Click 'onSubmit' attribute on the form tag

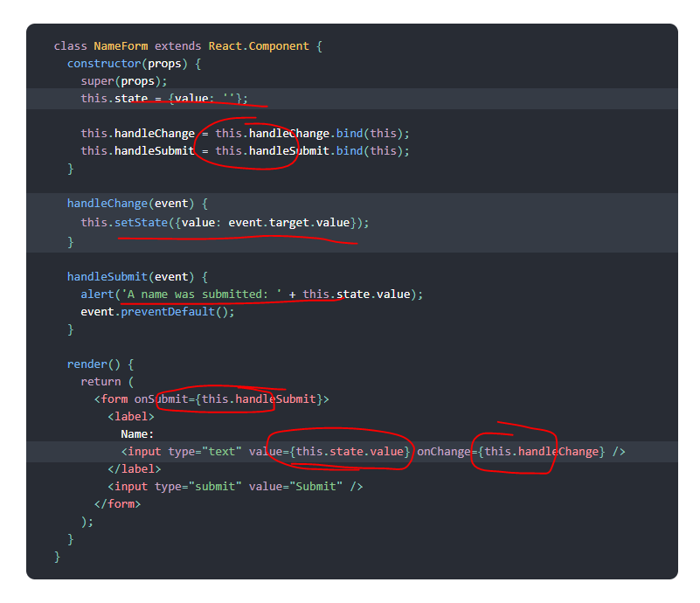(x=161, y=399)
